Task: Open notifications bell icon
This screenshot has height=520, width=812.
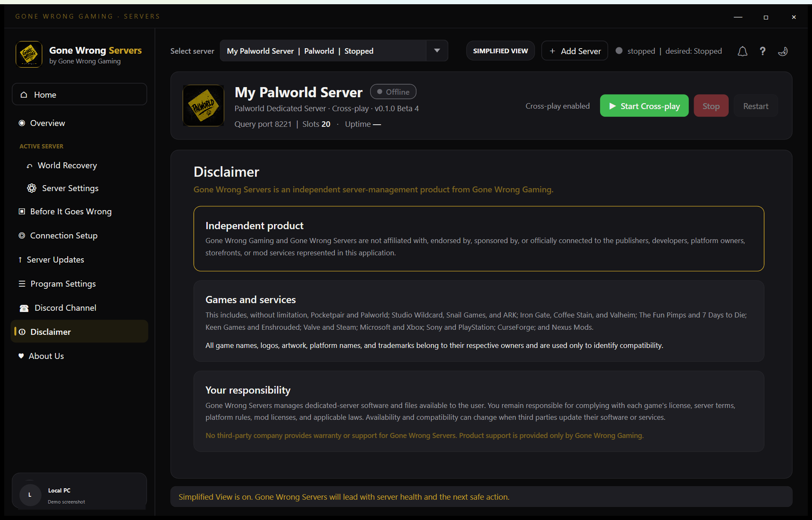Action: 742,51
